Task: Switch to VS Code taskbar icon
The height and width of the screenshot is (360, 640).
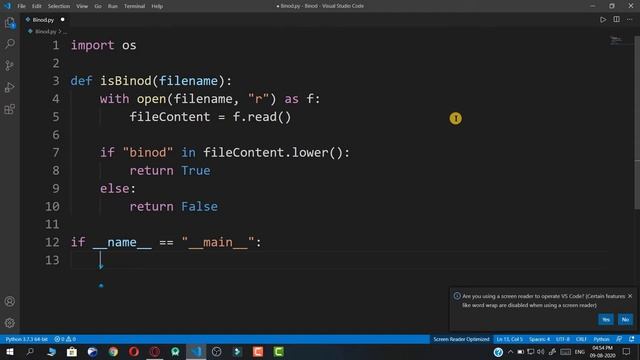Action: [x=196, y=352]
